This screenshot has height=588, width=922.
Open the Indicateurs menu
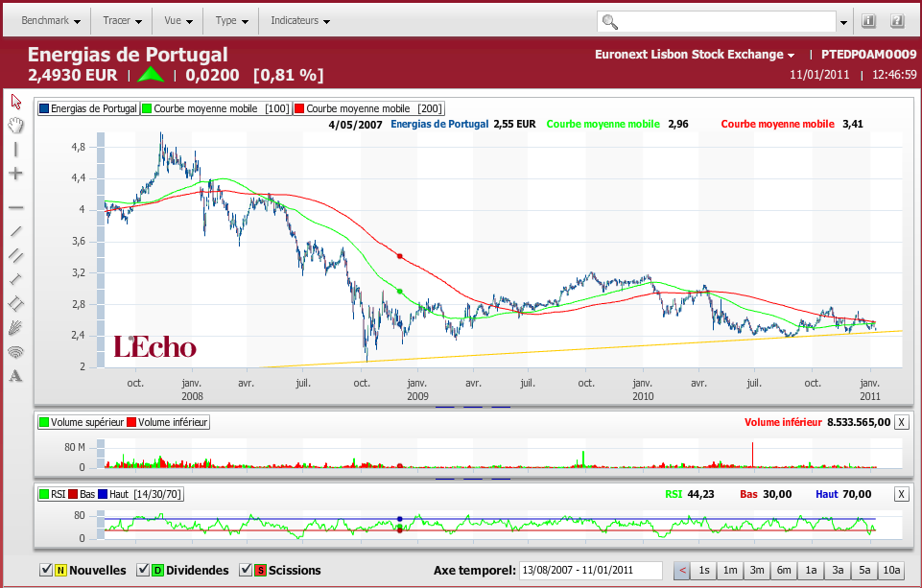coord(300,20)
